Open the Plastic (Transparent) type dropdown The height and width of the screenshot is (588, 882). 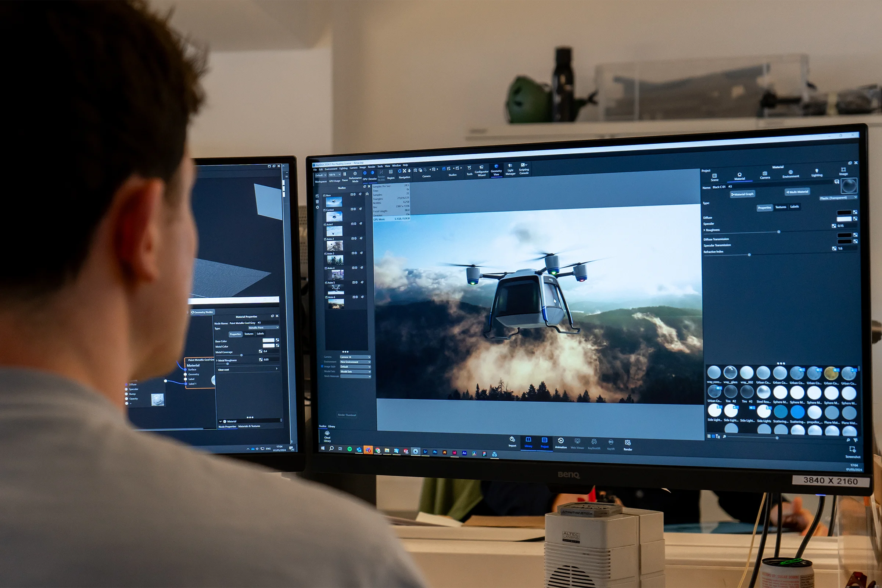tap(838, 198)
